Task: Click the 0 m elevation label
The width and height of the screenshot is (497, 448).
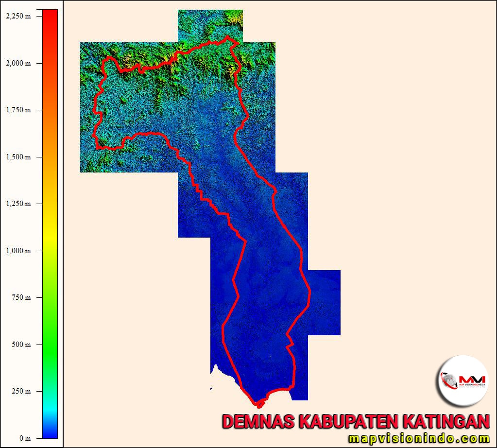Action: point(25,438)
